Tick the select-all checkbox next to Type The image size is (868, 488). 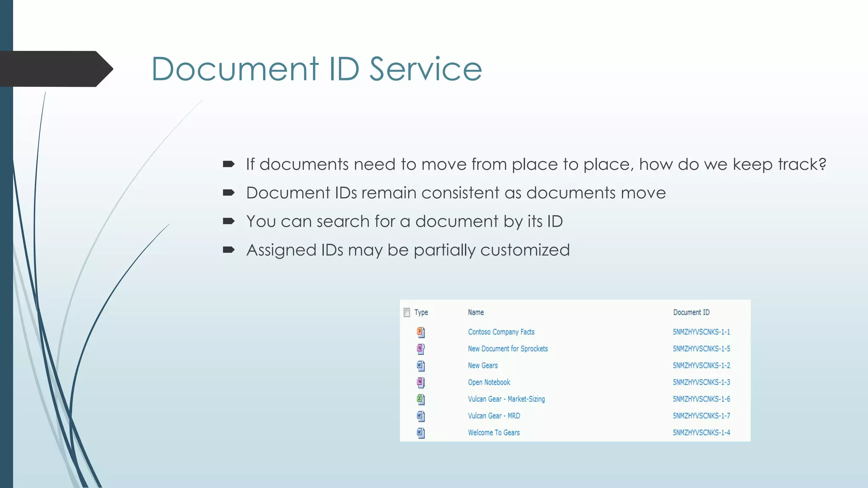[x=407, y=313]
